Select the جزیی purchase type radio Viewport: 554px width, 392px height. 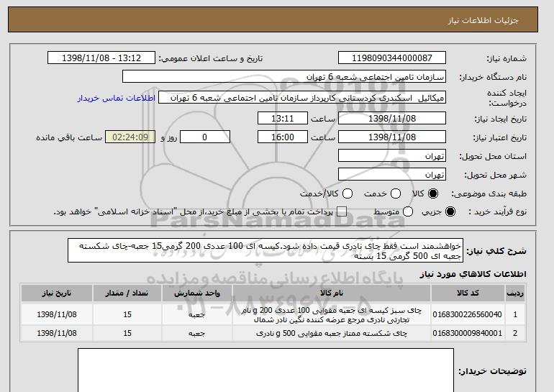pos(450,211)
